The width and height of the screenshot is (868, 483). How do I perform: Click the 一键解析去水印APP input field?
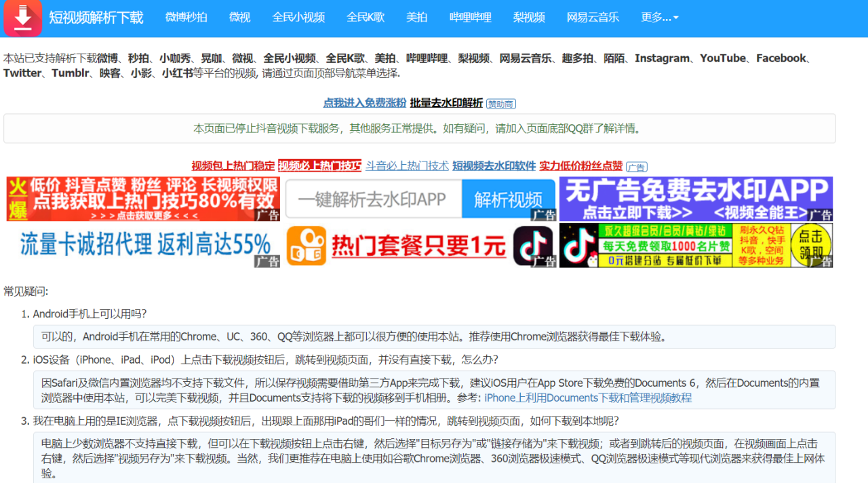pyautogui.click(x=373, y=198)
